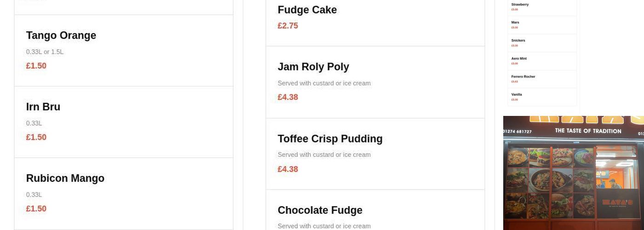
Task: Choose Aero Mint in the small list
Action: click(x=519, y=58)
